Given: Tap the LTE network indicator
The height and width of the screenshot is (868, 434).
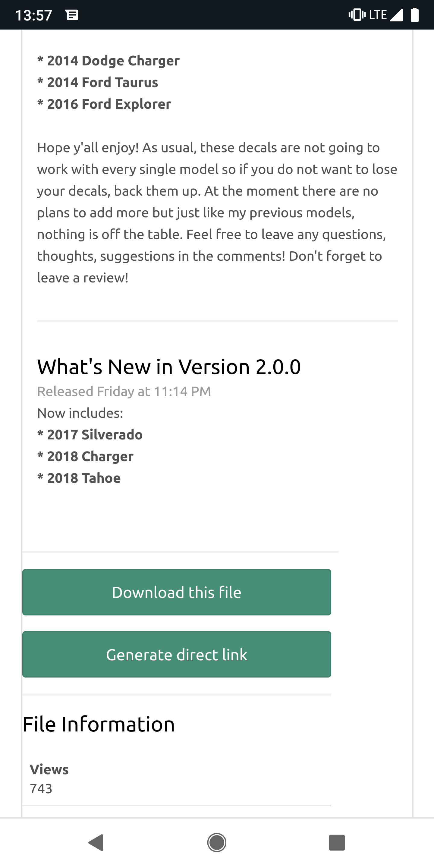Looking at the screenshot, I should pyautogui.click(x=378, y=15).
